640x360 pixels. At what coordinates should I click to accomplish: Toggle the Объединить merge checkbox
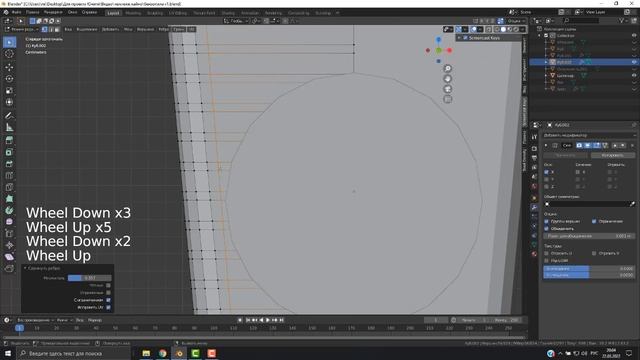click(x=547, y=229)
